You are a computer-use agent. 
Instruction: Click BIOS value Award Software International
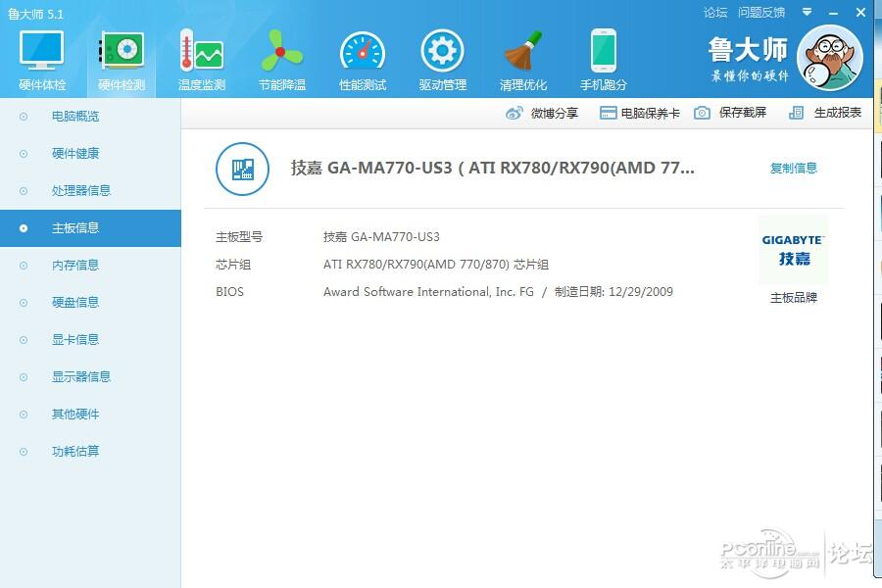pyautogui.click(x=428, y=291)
